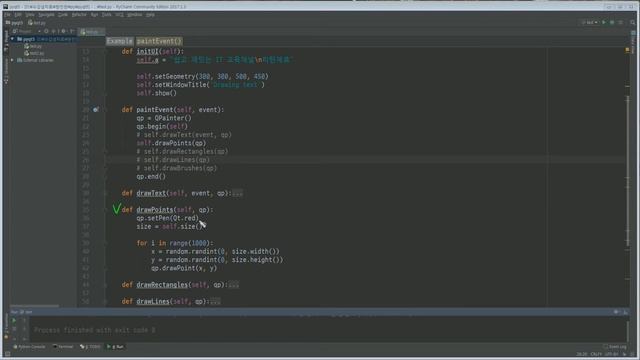The height and width of the screenshot is (360, 640).
Task: Open the TODO tool window
Action: click(x=91, y=347)
